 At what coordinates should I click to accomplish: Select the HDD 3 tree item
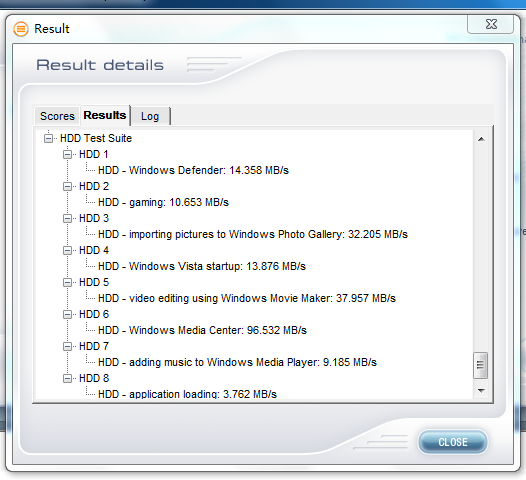point(94,218)
